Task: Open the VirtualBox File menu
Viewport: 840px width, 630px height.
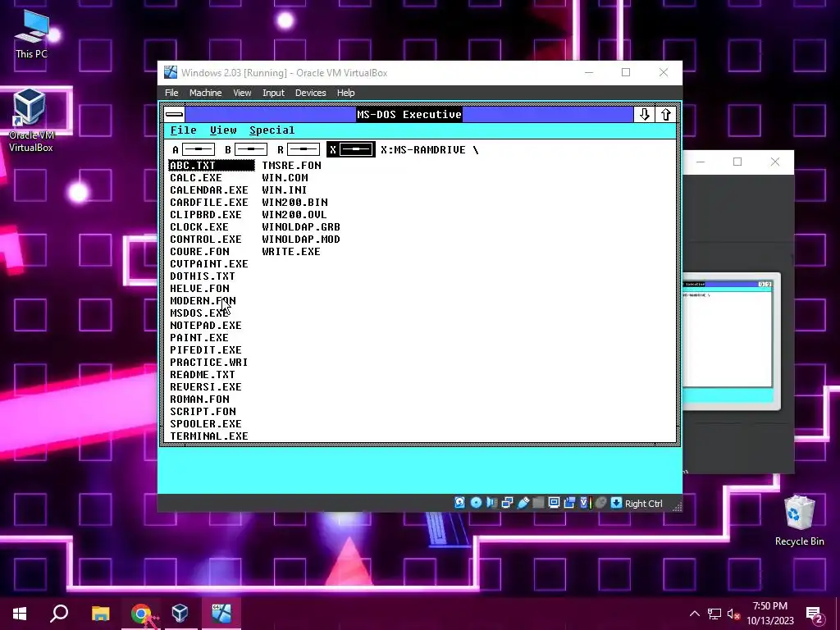Action: 171,93
